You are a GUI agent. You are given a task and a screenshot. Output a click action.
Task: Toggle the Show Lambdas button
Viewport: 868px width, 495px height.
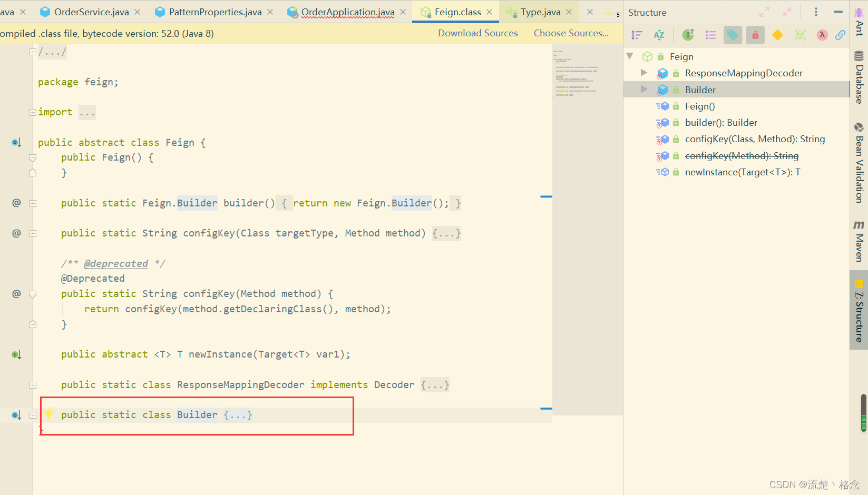[x=822, y=35]
